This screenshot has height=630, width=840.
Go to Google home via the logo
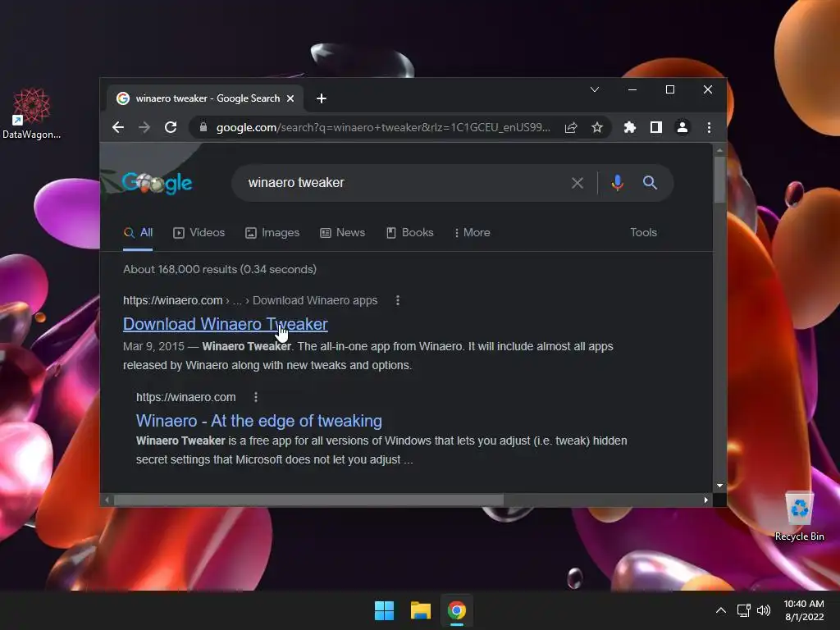coord(157,183)
